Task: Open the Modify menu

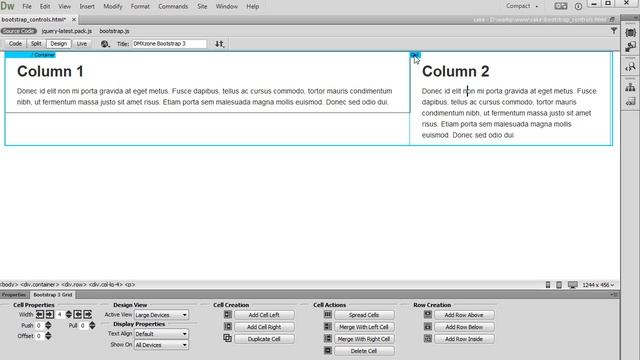Action: [x=113, y=7]
